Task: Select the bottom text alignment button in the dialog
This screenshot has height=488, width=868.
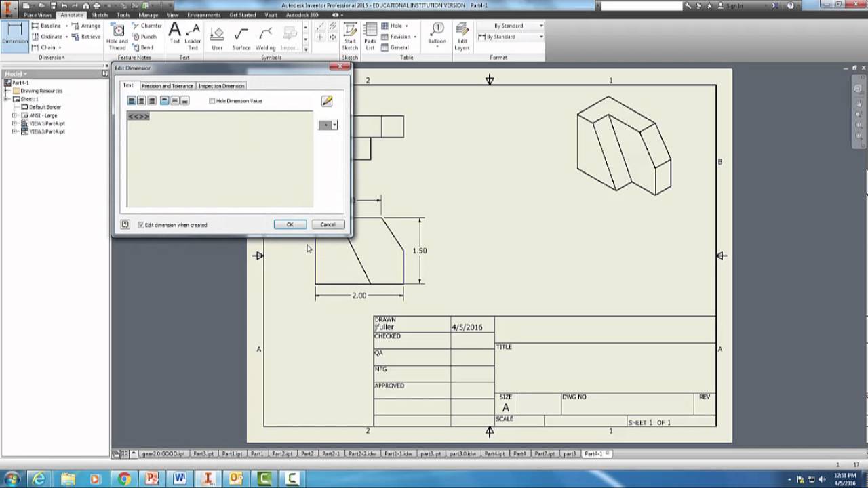Action: point(185,101)
